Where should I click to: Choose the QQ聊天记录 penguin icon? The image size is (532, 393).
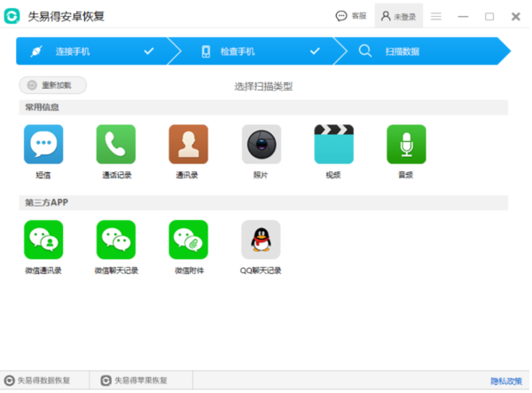[x=261, y=240]
